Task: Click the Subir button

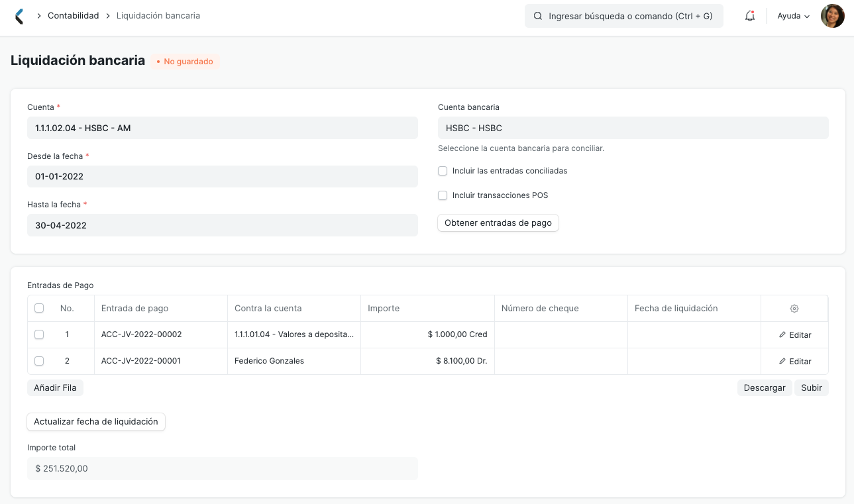Action: pos(812,388)
